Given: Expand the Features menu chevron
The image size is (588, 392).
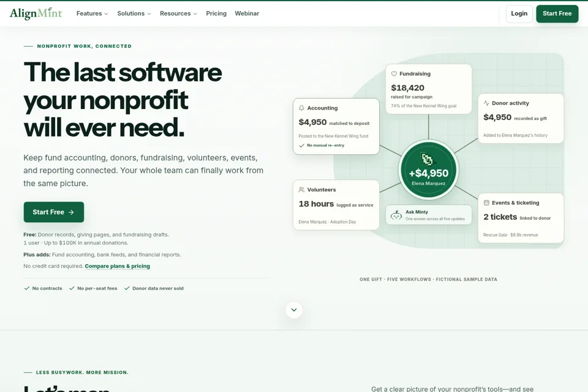Looking at the screenshot, I should click(x=106, y=14).
